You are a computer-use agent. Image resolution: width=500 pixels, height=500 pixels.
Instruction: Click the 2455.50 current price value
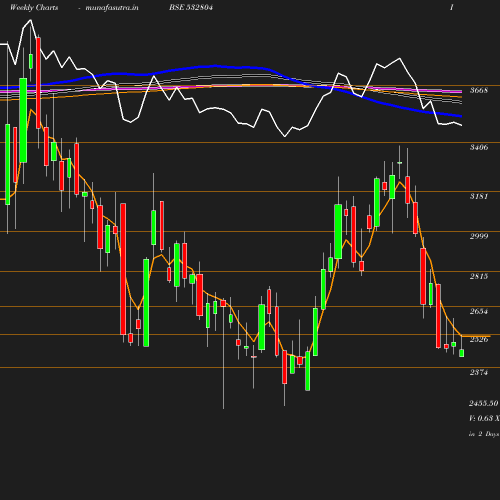pyautogui.click(x=484, y=403)
